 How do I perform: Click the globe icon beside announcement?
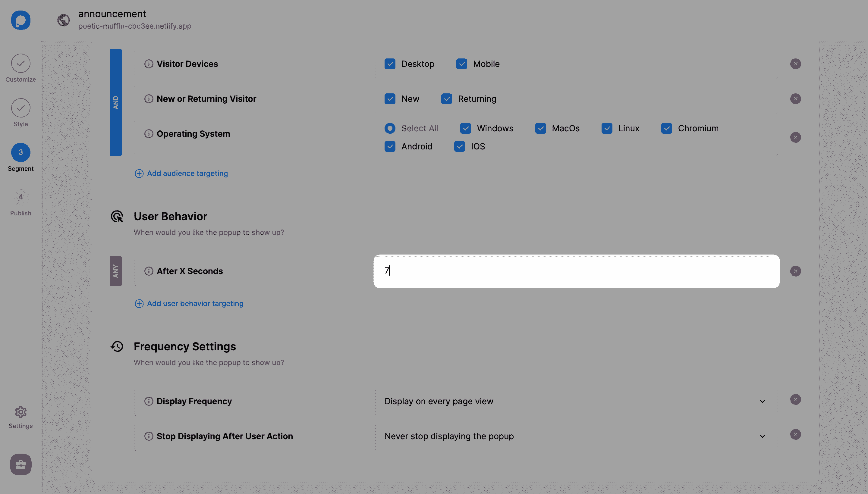[x=64, y=20]
